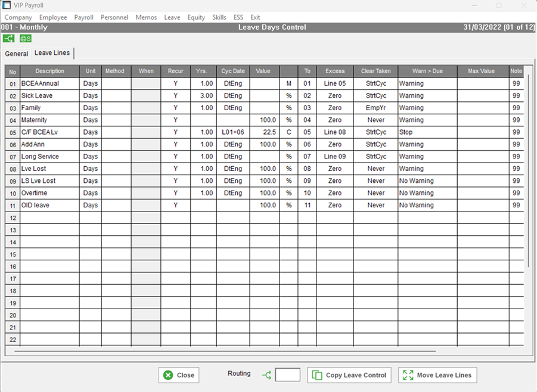537x392 pixels.
Task: Click the green routing icon beside the Routing field
Action: [x=266, y=375]
